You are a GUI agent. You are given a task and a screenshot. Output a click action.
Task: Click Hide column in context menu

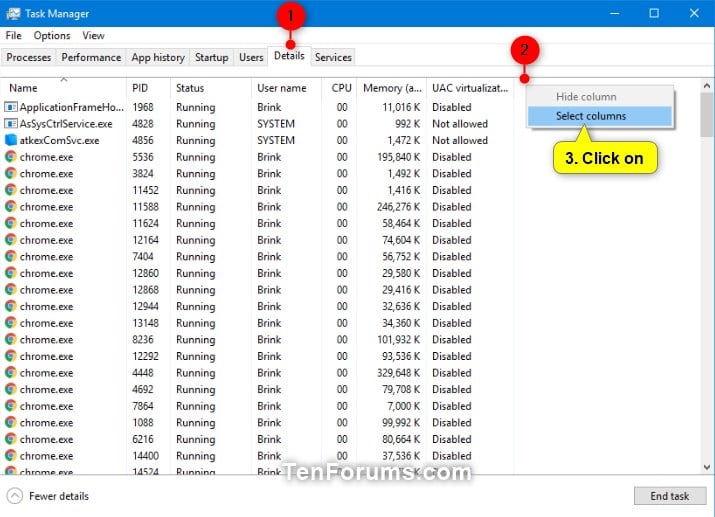click(x=600, y=97)
